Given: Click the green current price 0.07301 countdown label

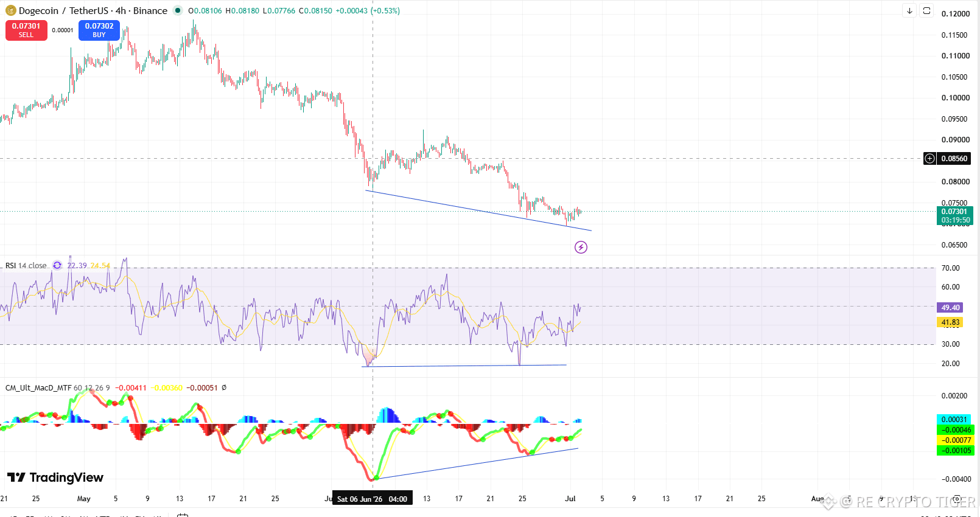Looking at the screenshot, I should click(955, 216).
